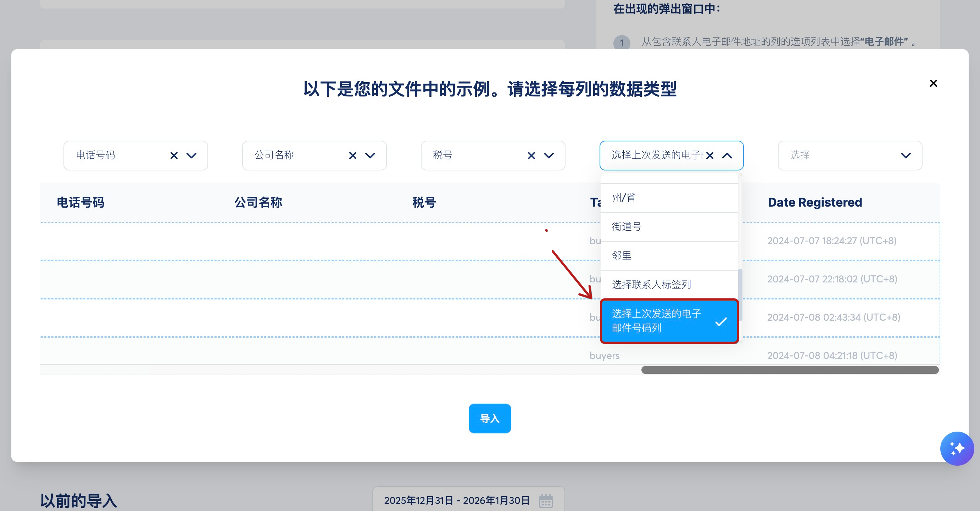Clear the 选择上次发送的电子邮件 dropdown selection
The width and height of the screenshot is (980, 511).
pyautogui.click(x=709, y=156)
